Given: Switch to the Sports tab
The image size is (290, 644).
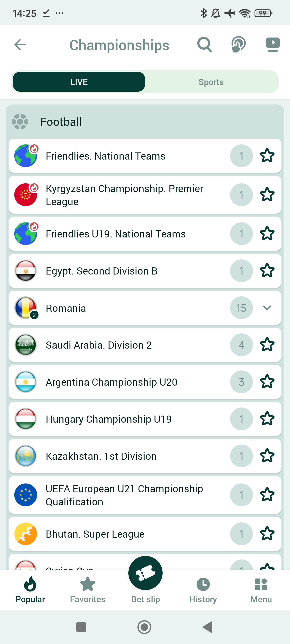Looking at the screenshot, I should point(211,82).
